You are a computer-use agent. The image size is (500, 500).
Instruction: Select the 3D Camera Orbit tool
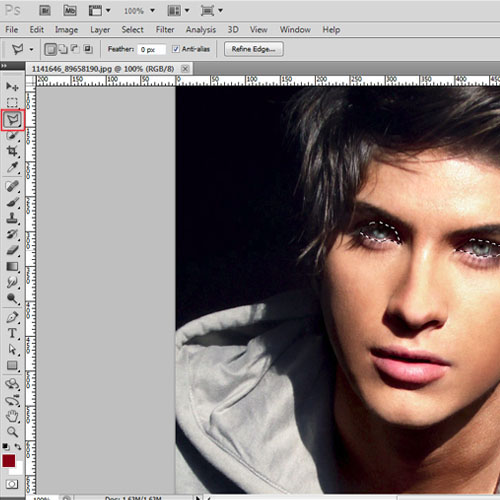tap(12, 400)
